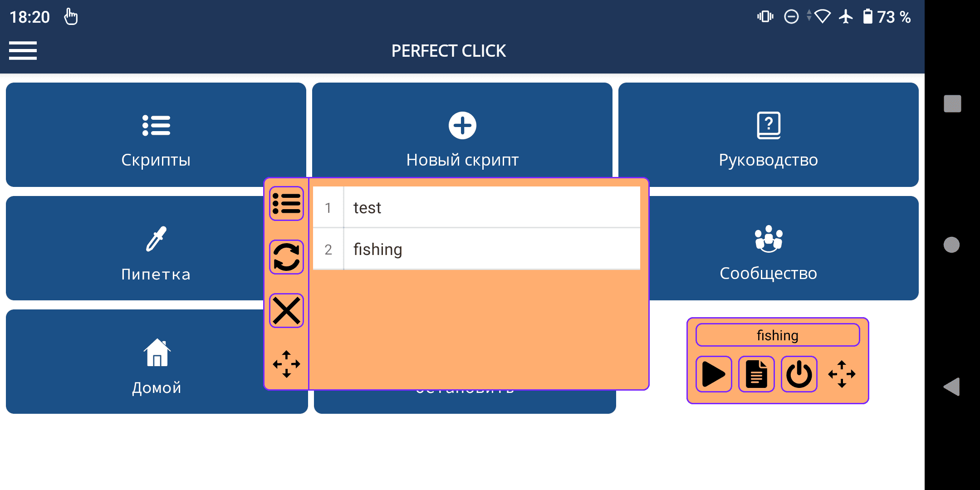
Task: Open the fishing script document icon
Action: click(x=756, y=374)
